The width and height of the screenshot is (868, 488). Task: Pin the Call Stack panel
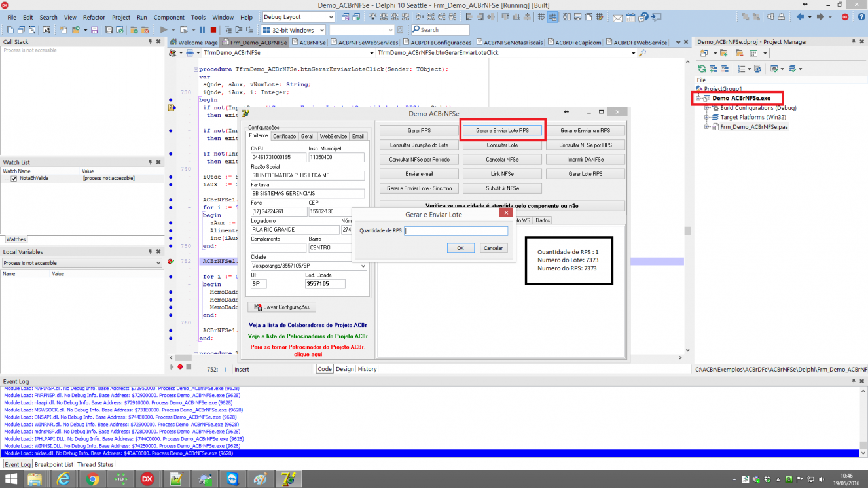(x=150, y=42)
